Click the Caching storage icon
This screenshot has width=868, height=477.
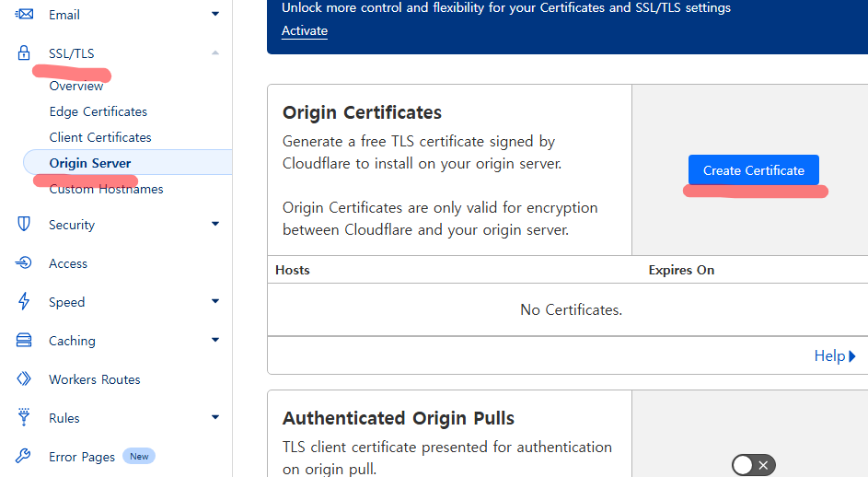pyautogui.click(x=24, y=340)
